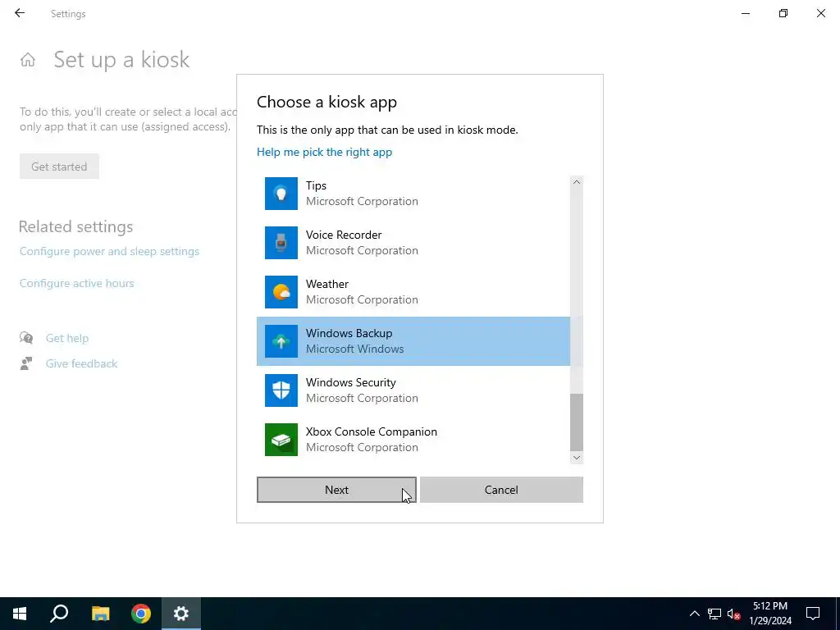Click the app list scrollbar thumb

(577, 422)
